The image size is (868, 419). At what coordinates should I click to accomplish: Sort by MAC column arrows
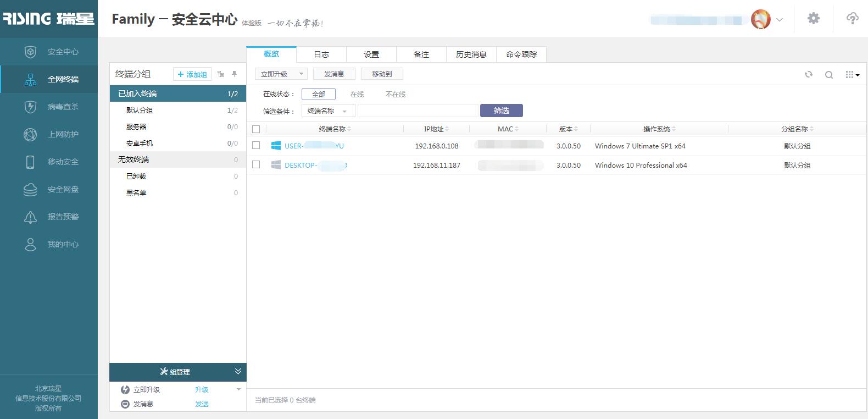click(x=517, y=129)
